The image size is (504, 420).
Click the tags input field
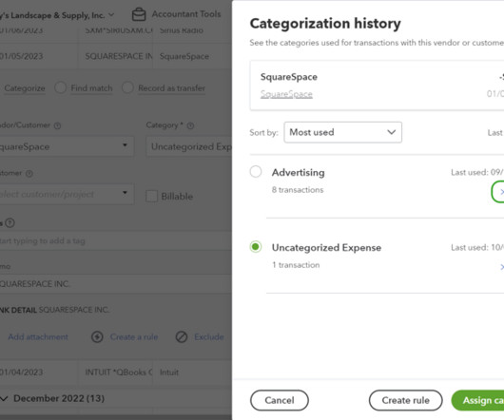pyautogui.click(x=116, y=240)
